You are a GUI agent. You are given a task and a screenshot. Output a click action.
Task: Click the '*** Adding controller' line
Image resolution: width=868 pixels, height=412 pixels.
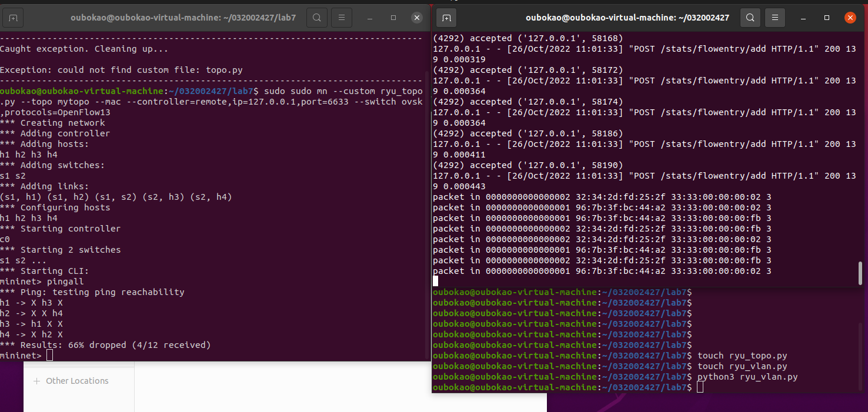click(55, 133)
